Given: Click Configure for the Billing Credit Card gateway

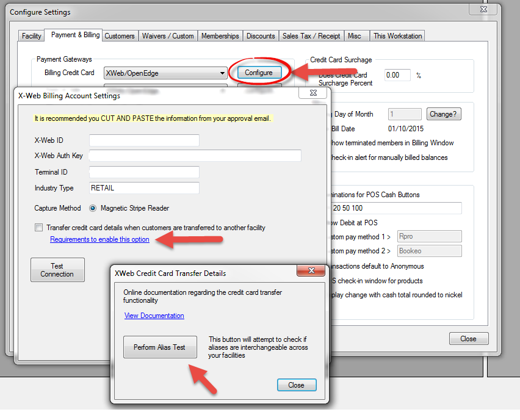Looking at the screenshot, I should (259, 73).
